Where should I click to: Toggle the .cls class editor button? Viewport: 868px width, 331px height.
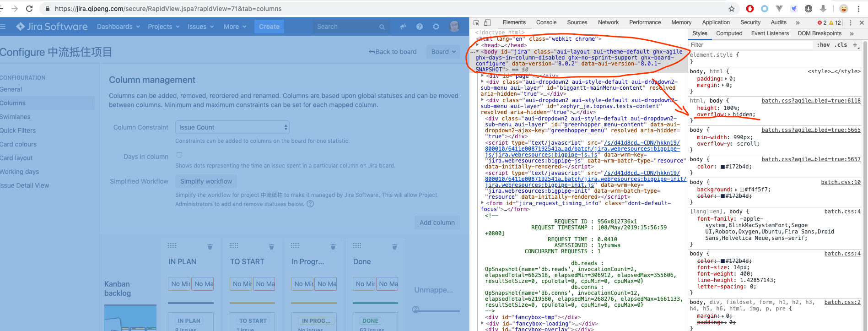(x=841, y=45)
